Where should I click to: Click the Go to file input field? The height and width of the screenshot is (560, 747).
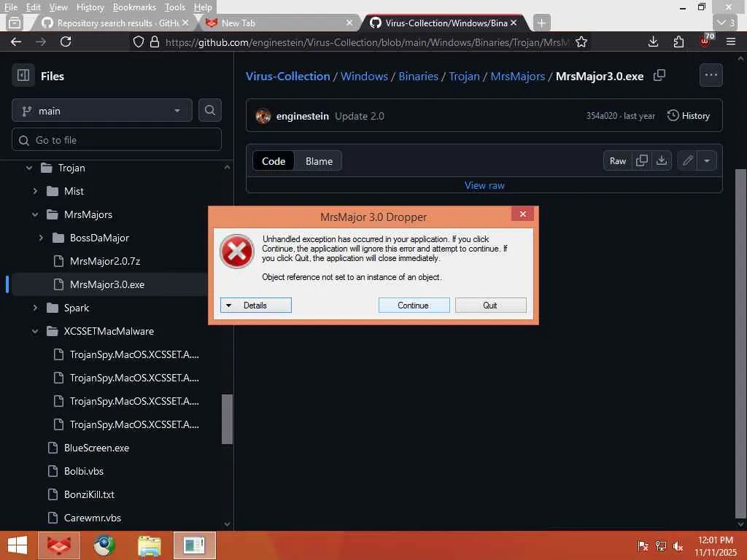coord(117,139)
